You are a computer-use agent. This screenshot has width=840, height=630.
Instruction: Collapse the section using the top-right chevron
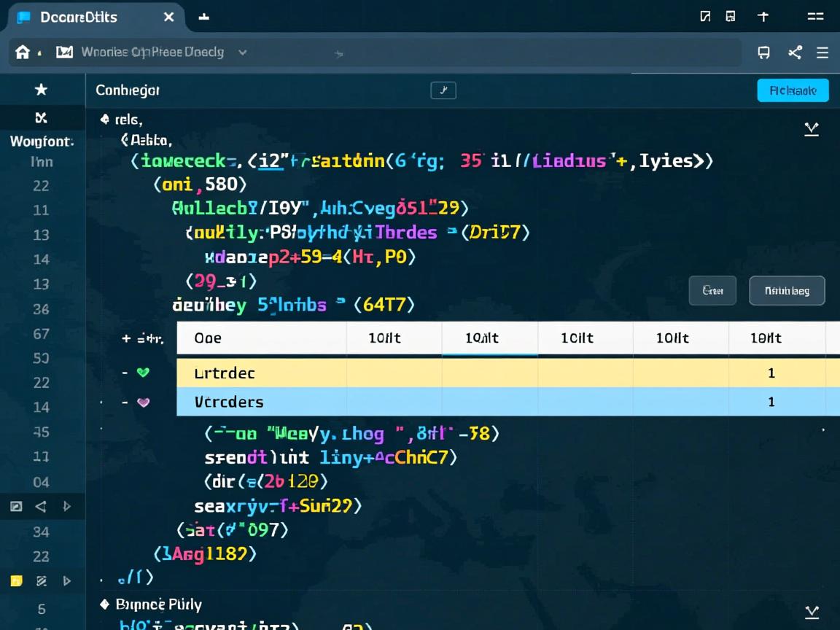pyautogui.click(x=811, y=130)
